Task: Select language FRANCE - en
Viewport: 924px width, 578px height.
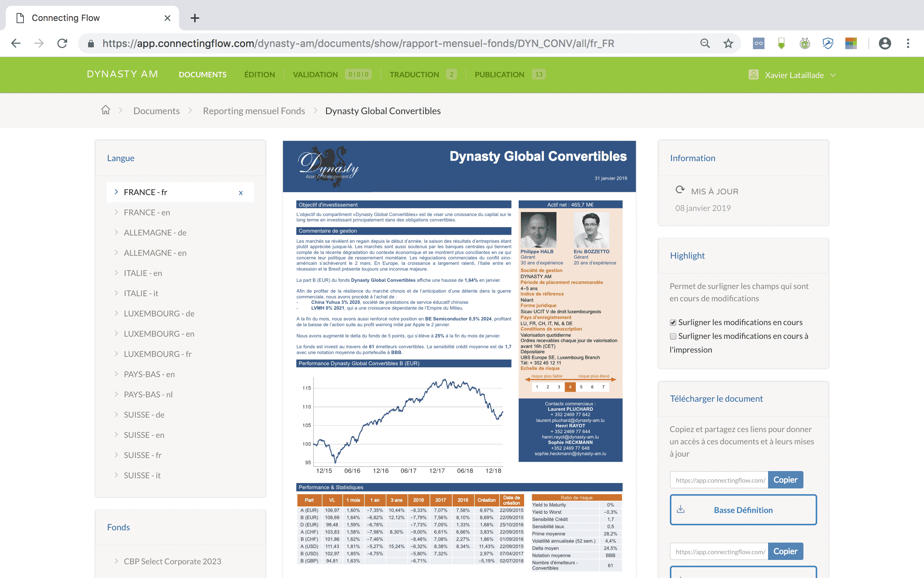Action: point(147,212)
